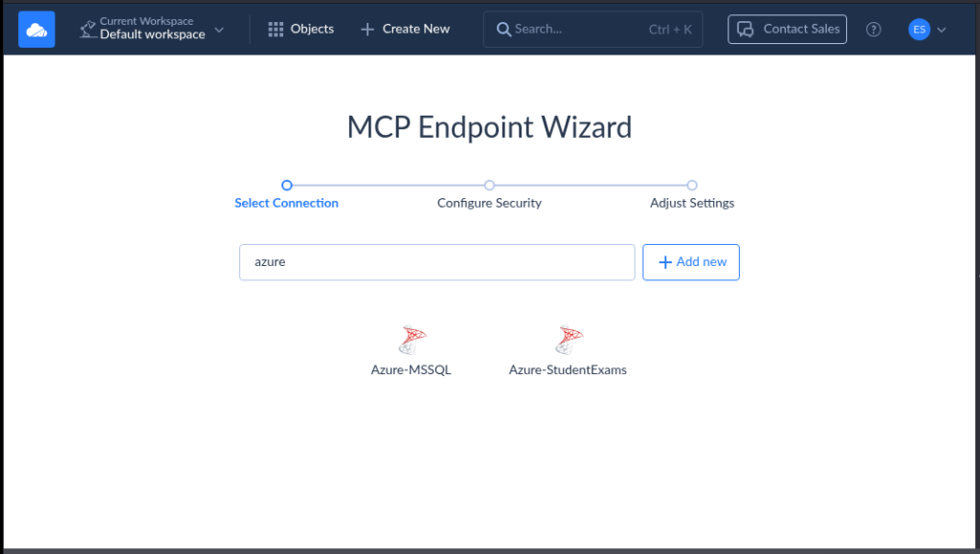Click the cloud logo in the top bar
This screenshot has width=980, height=554.
pyautogui.click(x=35, y=29)
